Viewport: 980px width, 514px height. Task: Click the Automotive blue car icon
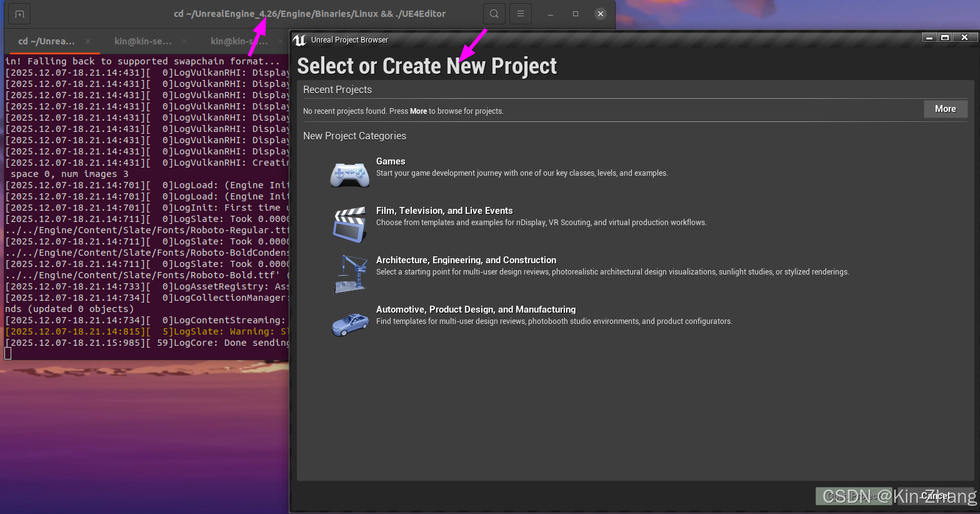pyautogui.click(x=350, y=324)
